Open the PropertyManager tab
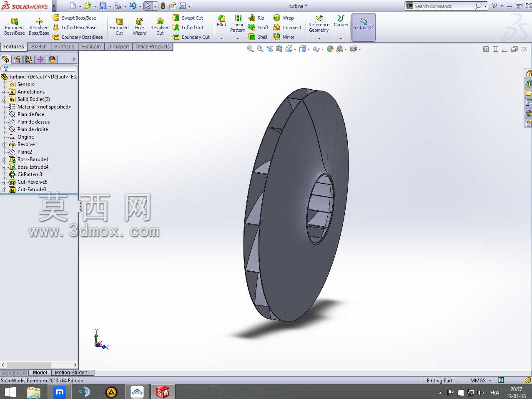The height and width of the screenshot is (399, 532). coord(17,59)
